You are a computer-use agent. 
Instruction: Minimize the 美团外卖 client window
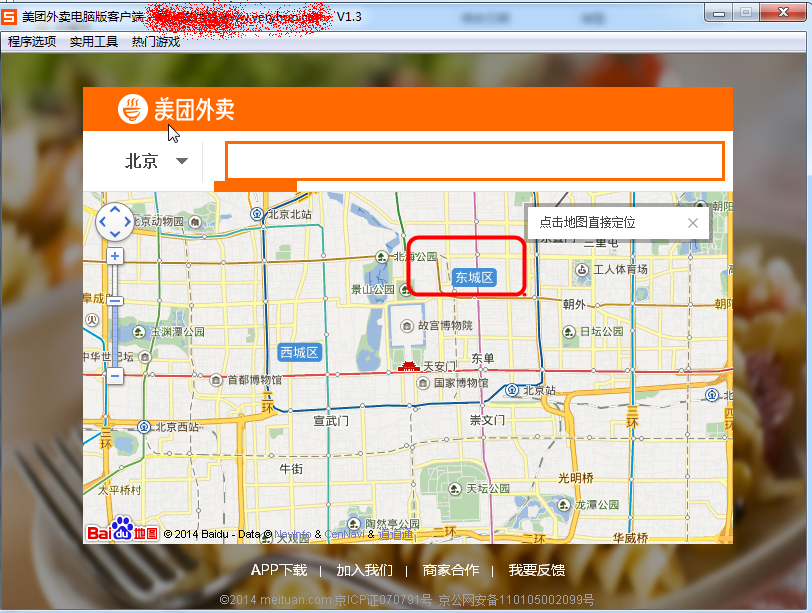click(719, 13)
